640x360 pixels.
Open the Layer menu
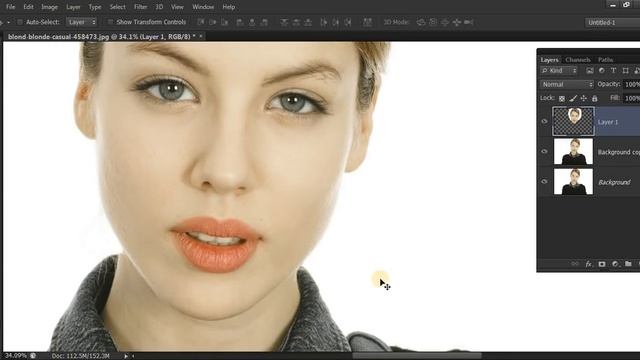(x=73, y=7)
